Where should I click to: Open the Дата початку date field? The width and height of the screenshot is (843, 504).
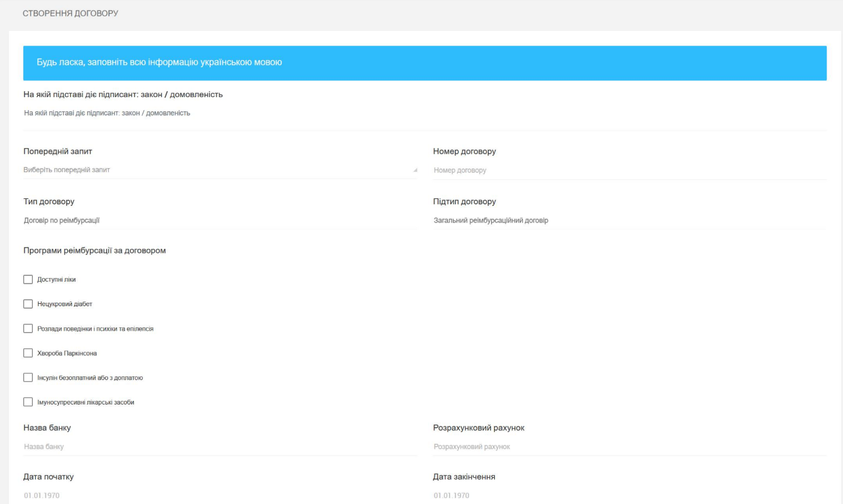[220, 496]
